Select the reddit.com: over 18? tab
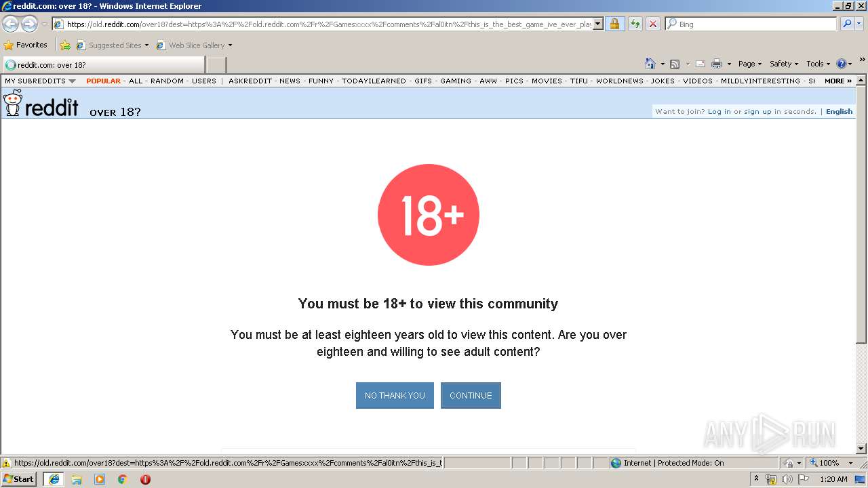Image resolution: width=868 pixels, height=488 pixels. point(103,65)
